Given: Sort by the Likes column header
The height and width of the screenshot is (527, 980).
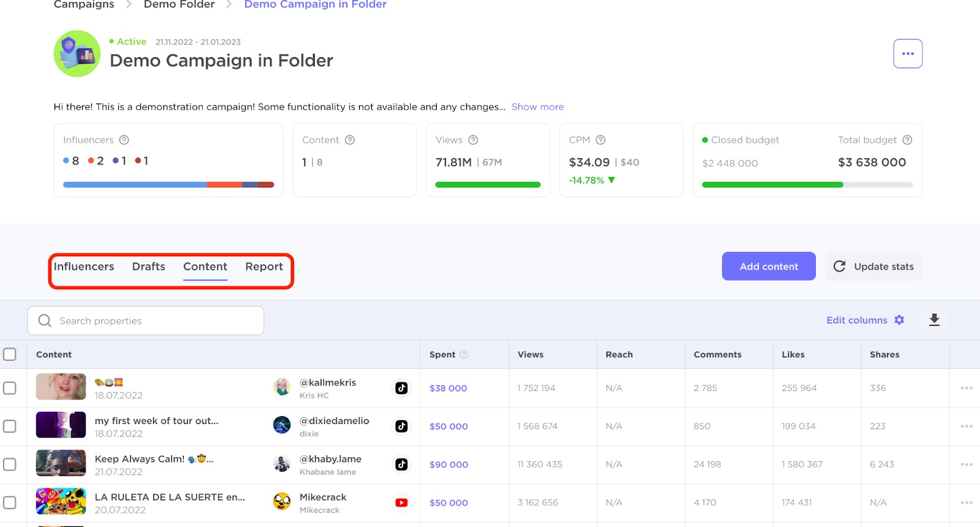Looking at the screenshot, I should [793, 354].
